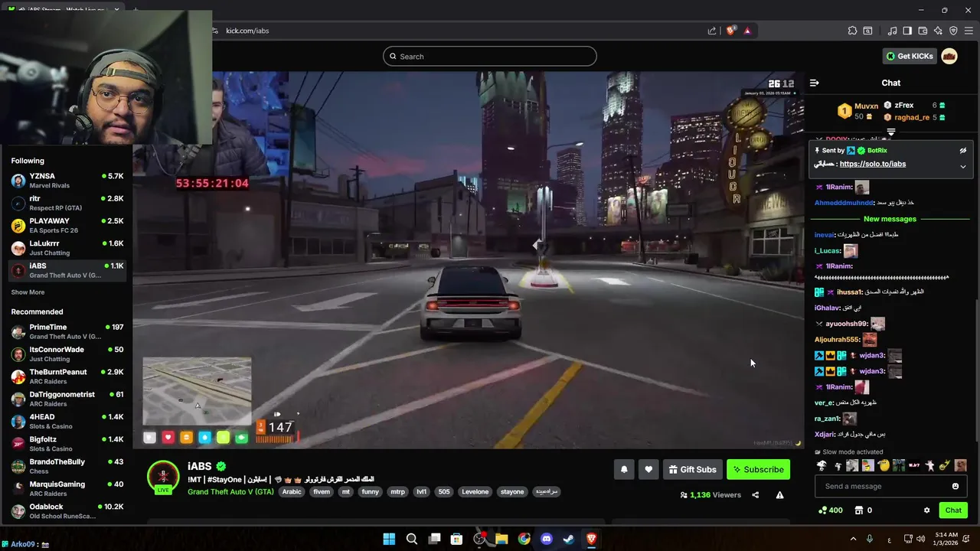This screenshot has width=980, height=551.
Task: Click the Brave VPN shield icon
Action: point(953,31)
